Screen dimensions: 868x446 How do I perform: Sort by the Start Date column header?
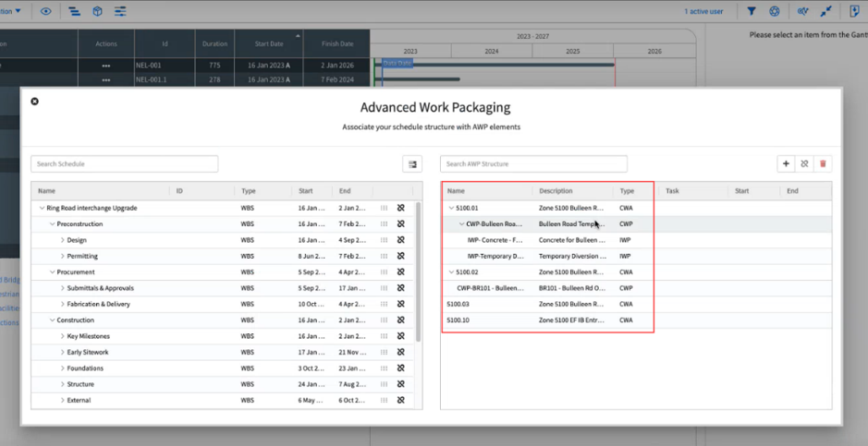[268, 43]
